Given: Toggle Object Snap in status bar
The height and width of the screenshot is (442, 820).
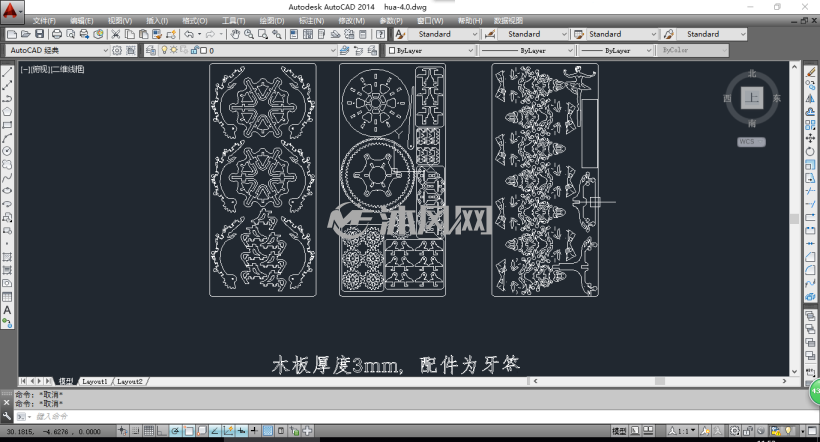Looking at the screenshot, I should pyautogui.click(x=188, y=431).
